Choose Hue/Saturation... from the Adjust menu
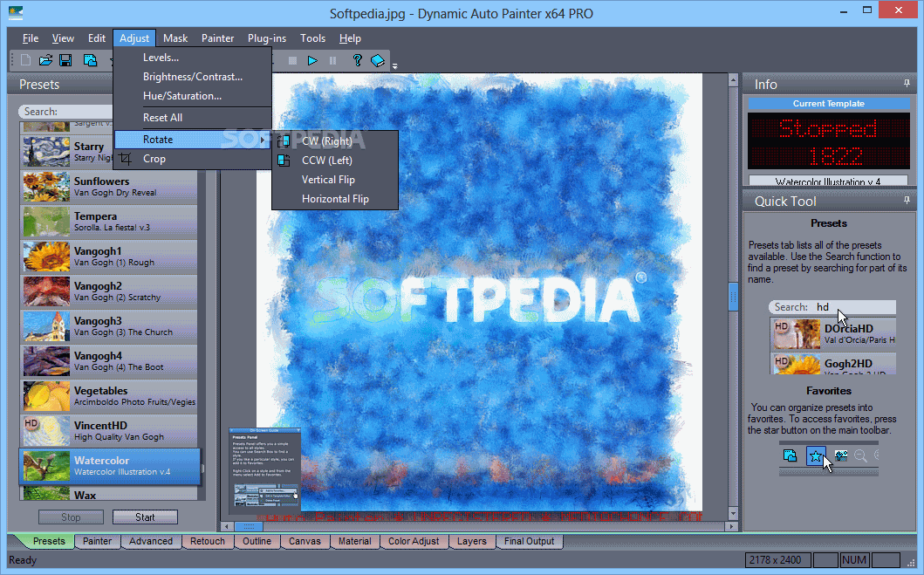Image resolution: width=924 pixels, height=575 pixels. coord(193,95)
